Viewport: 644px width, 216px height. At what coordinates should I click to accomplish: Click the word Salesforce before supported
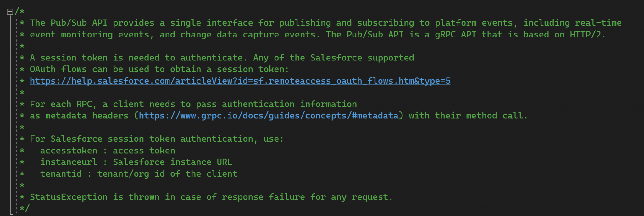336,58
